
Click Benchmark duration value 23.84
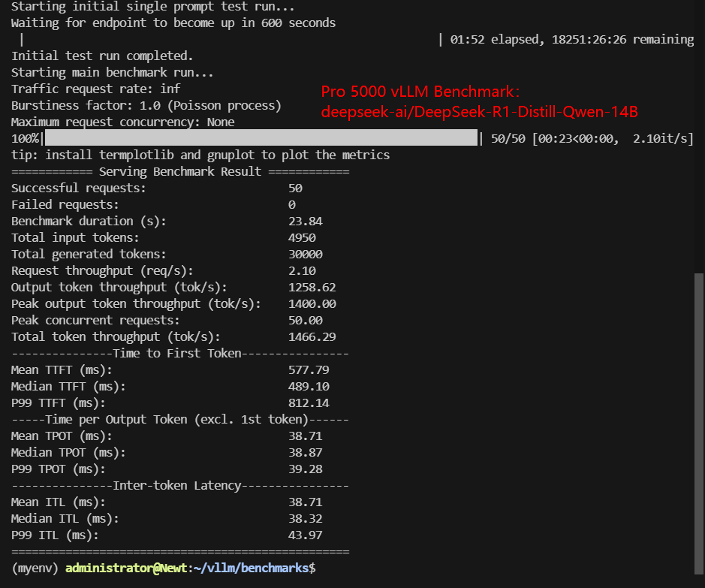point(306,221)
